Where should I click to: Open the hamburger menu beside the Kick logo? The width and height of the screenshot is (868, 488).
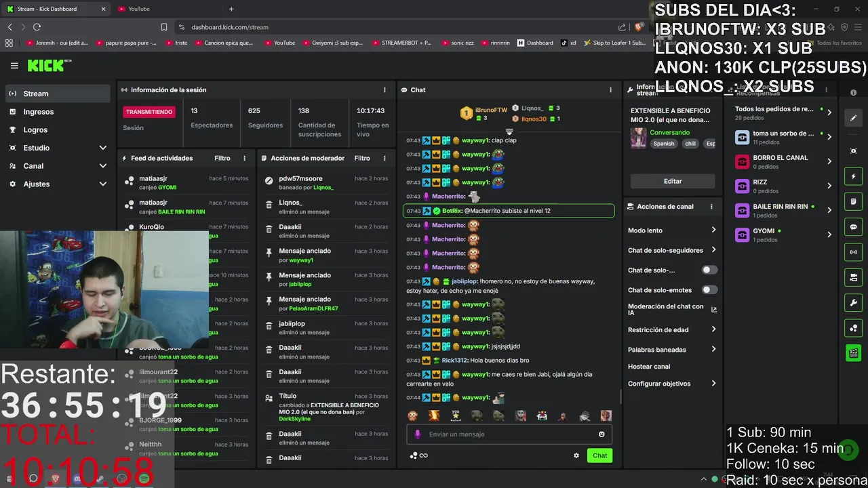point(14,66)
